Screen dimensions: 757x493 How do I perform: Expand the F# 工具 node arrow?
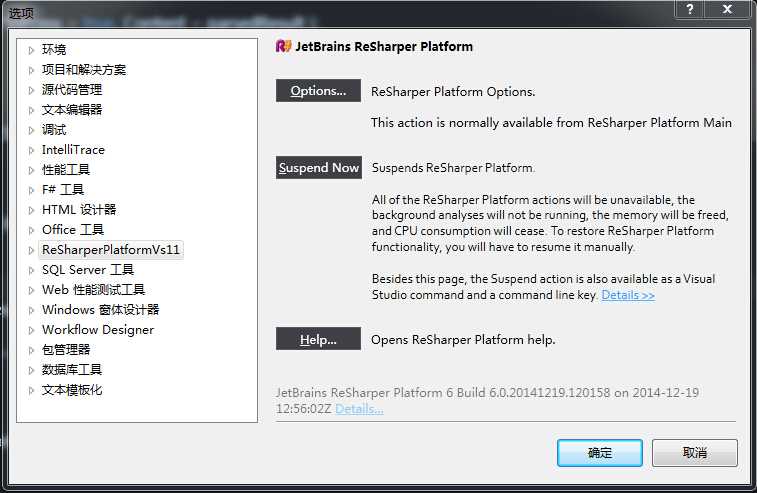tap(31, 190)
